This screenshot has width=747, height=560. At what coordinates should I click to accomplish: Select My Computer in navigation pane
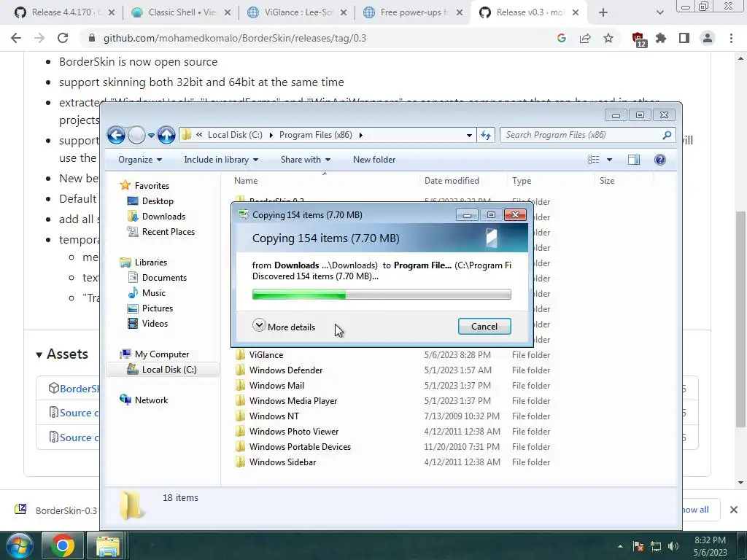click(x=155, y=354)
